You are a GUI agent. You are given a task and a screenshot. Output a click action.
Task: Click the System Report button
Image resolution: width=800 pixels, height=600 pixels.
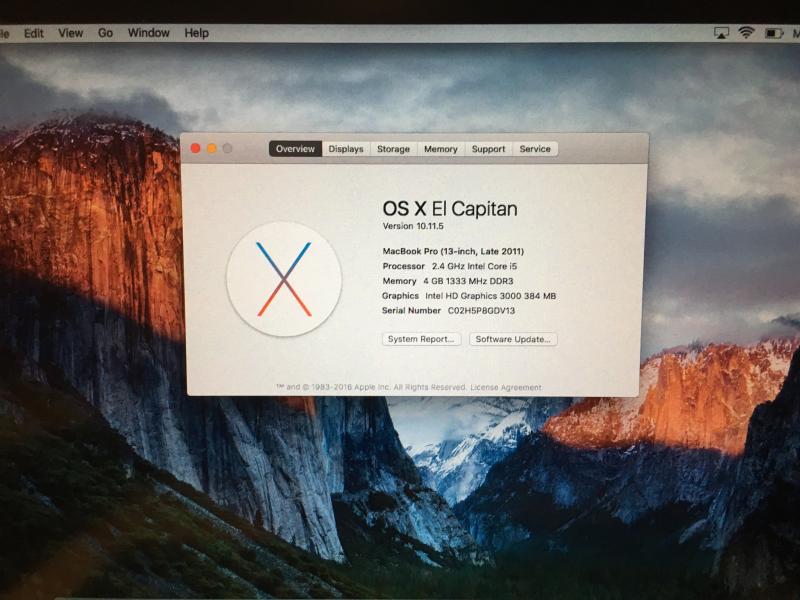pos(421,339)
